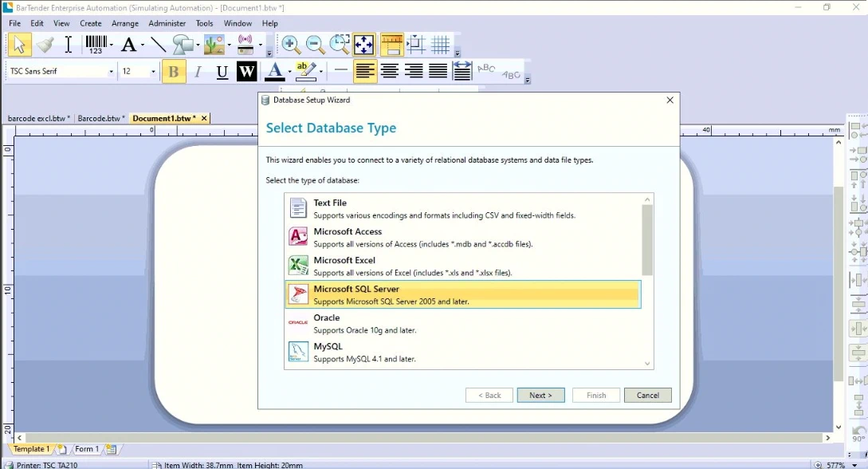Click the snap alignment guides icon
Screen dimensions: 868x469
416,45
